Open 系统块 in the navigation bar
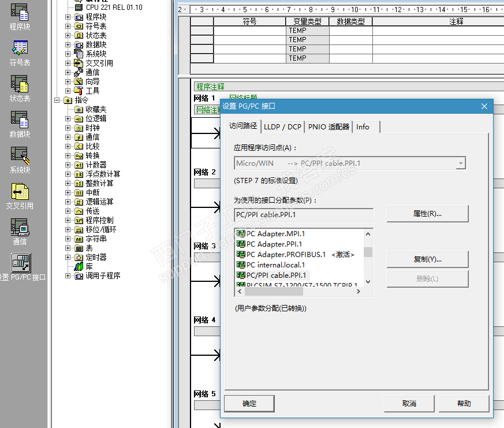The width and height of the screenshot is (504, 428). [x=20, y=161]
